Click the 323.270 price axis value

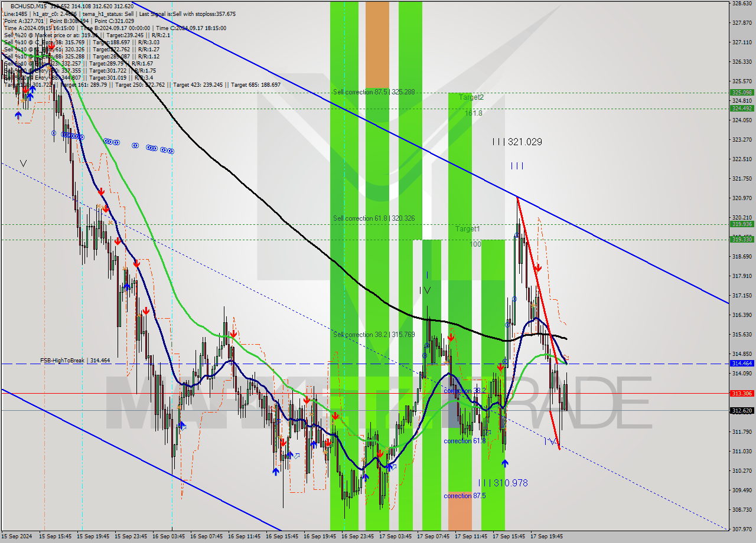point(742,140)
